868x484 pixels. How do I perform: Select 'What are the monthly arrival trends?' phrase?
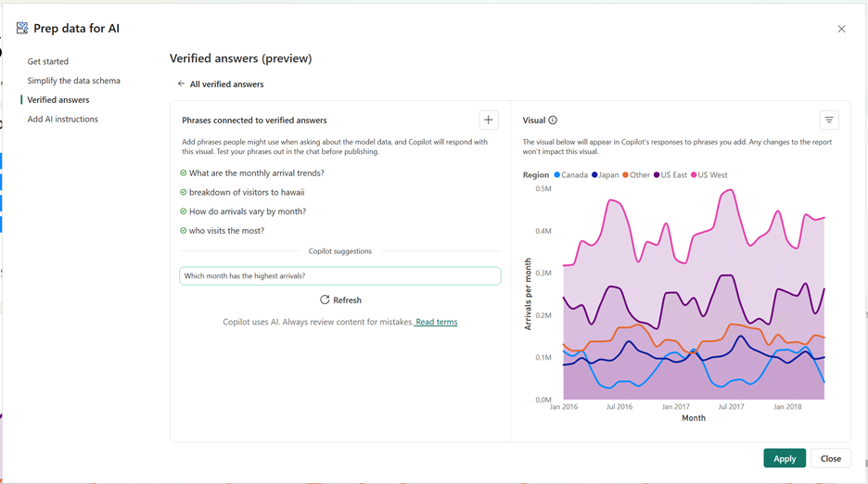(x=256, y=173)
